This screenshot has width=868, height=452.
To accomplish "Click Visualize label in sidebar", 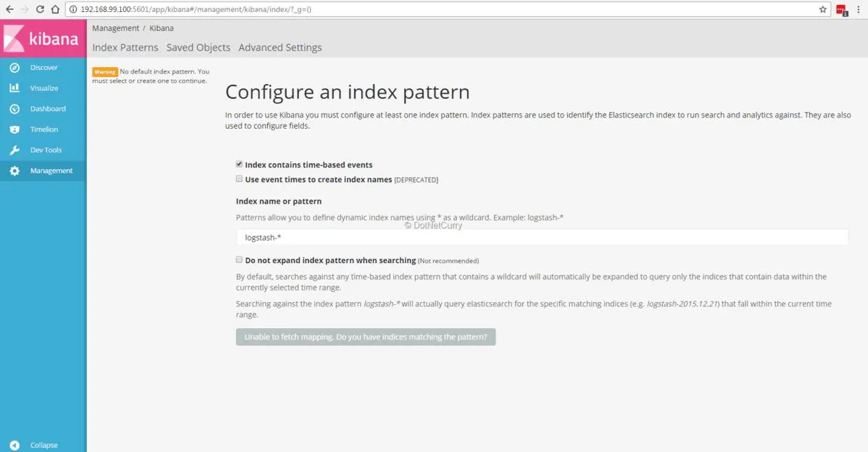I will tap(44, 88).
